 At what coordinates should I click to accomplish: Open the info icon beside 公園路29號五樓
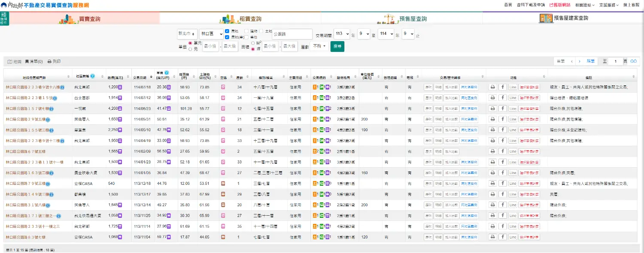48,120
